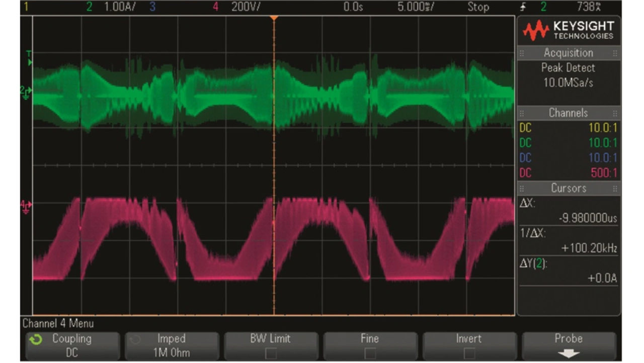The height and width of the screenshot is (363, 644).
Task: Select the channel 2 green ground marker
Action: coord(26,92)
